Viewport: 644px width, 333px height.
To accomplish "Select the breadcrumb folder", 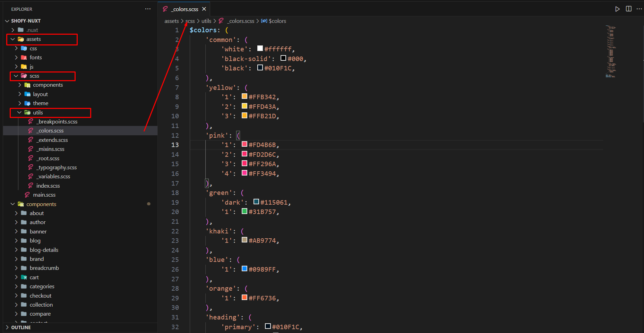I will pos(44,268).
